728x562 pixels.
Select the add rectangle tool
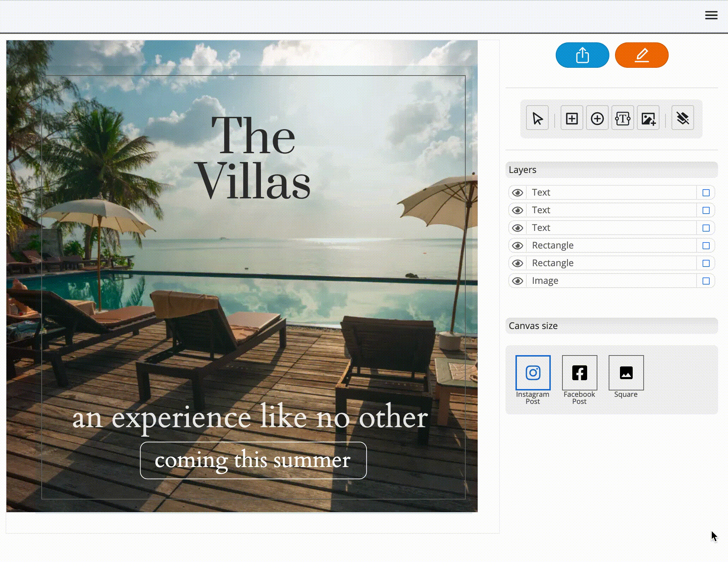(572, 118)
